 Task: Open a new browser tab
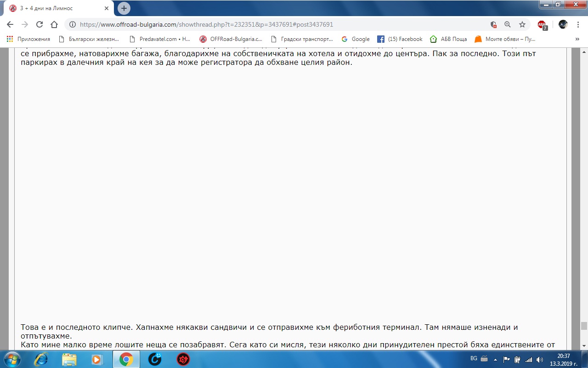click(x=124, y=8)
